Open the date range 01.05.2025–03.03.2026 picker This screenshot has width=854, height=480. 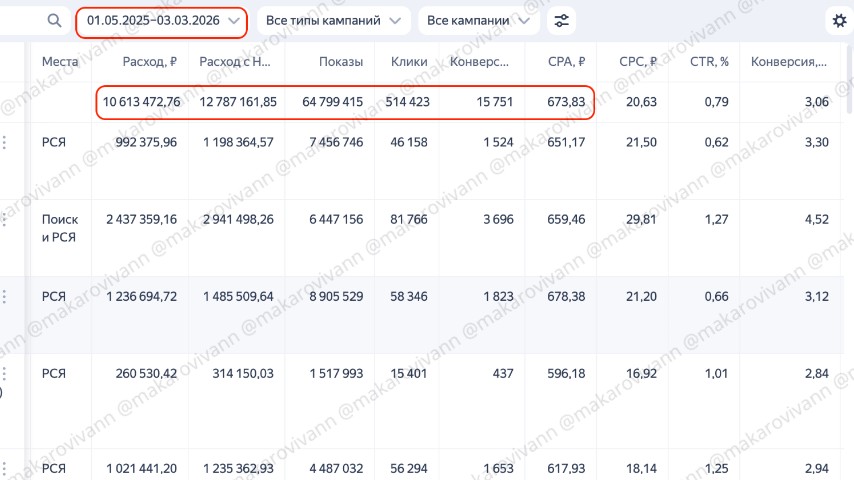pos(162,21)
